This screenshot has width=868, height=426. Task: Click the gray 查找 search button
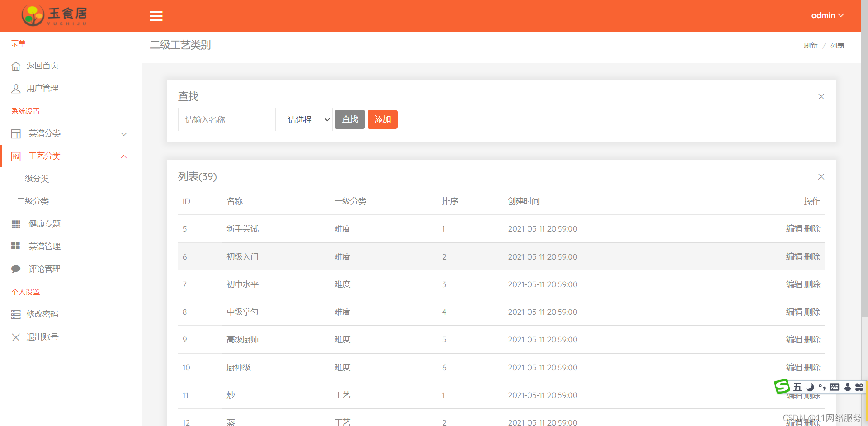point(349,119)
